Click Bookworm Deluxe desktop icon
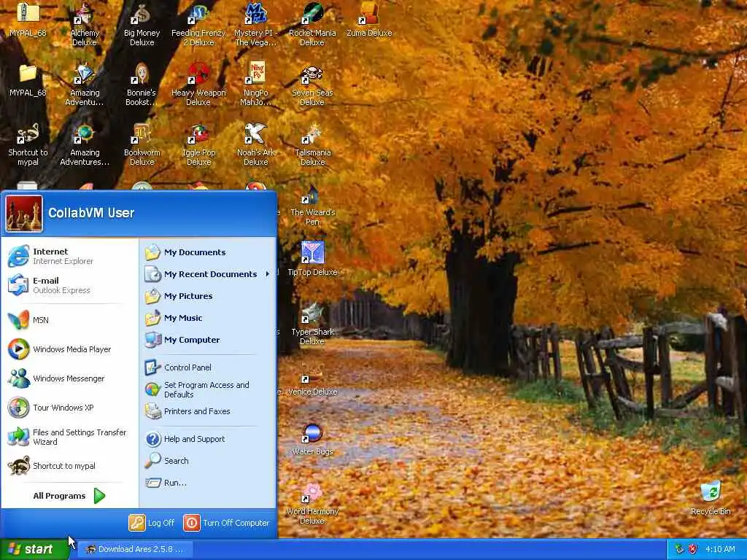The width and height of the screenshot is (747, 560). [142, 144]
